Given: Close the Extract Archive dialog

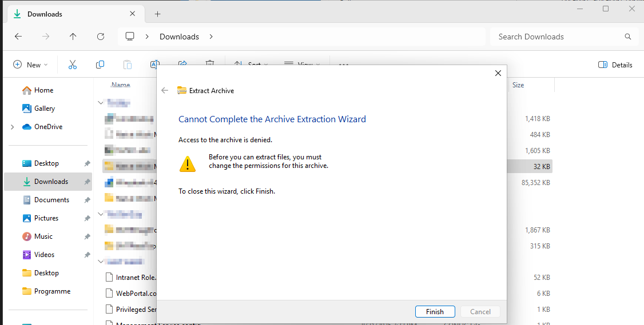Looking at the screenshot, I should tap(498, 73).
